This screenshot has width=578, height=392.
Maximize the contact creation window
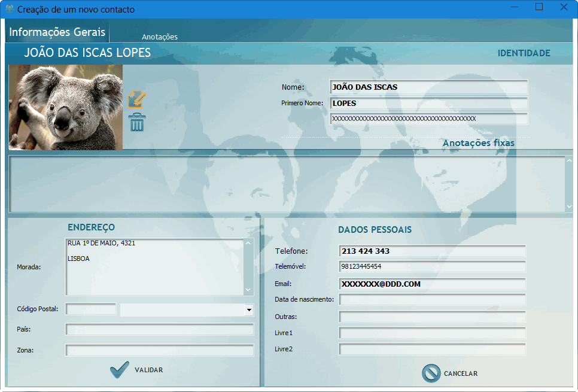539,7
